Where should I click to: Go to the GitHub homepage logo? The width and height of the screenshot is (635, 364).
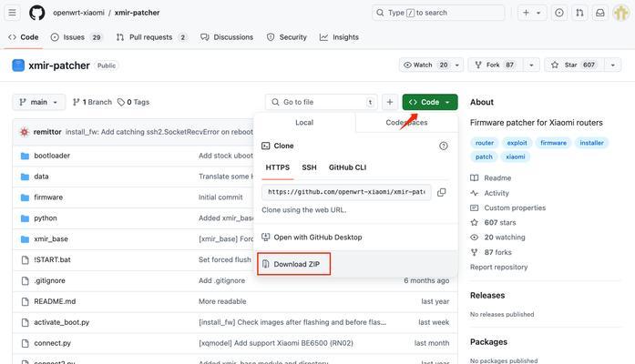pyautogui.click(x=36, y=13)
